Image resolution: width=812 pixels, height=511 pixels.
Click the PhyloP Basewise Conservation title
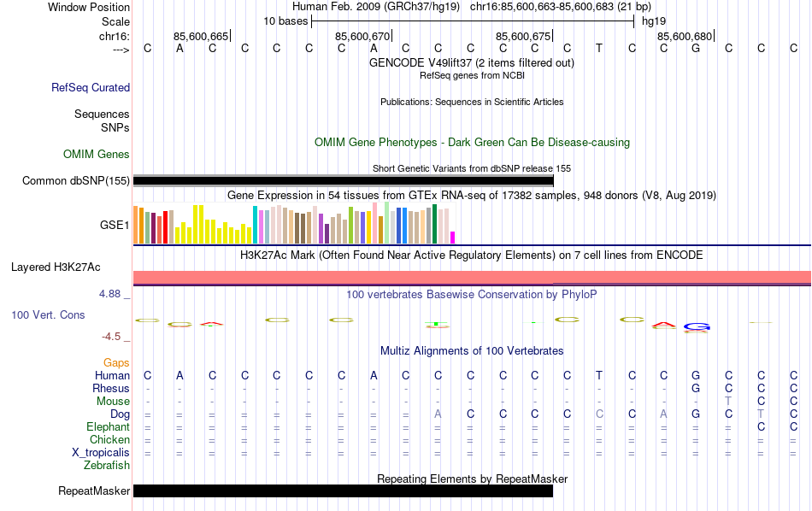(x=472, y=295)
